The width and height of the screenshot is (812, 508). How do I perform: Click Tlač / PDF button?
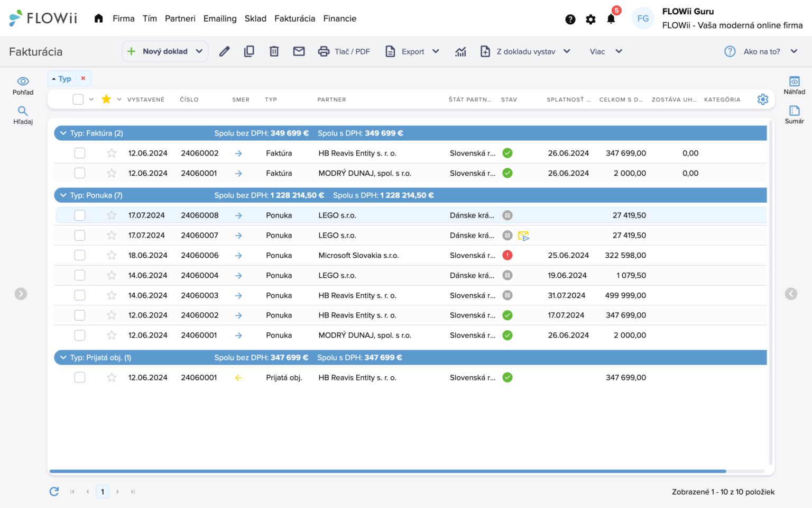[x=344, y=51]
